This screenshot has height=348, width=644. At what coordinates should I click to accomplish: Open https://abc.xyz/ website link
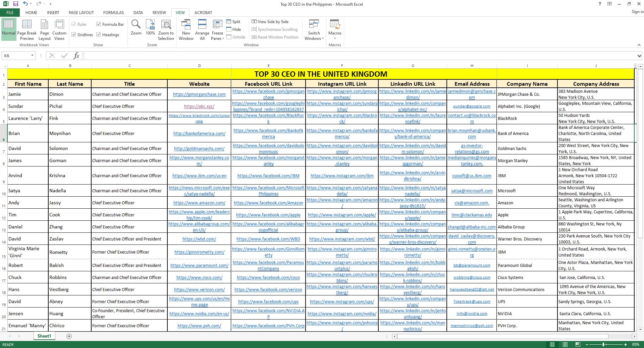pyautogui.click(x=199, y=106)
